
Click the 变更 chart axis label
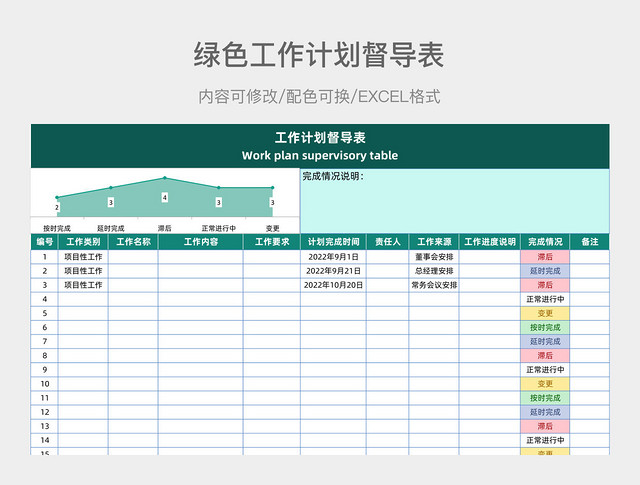pos(272,228)
